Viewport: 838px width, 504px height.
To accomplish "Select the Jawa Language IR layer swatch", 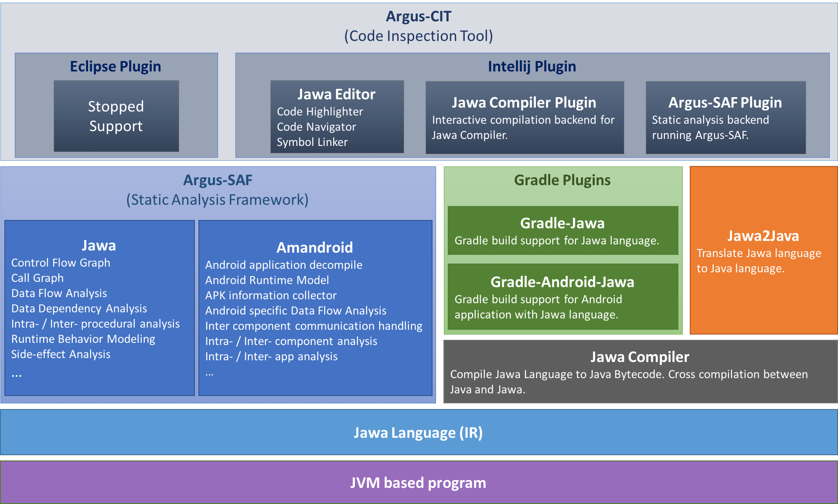I will pyautogui.click(x=419, y=433).
